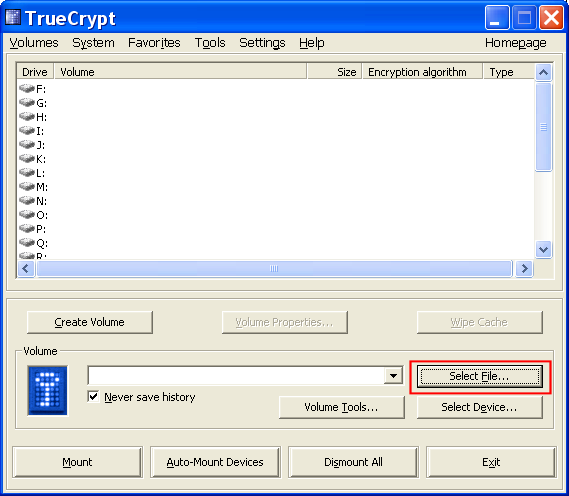Select the M: drive icon

click(x=27, y=186)
